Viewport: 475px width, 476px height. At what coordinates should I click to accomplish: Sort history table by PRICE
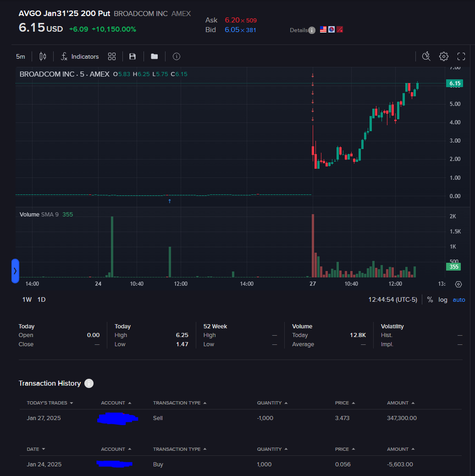(345, 449)
